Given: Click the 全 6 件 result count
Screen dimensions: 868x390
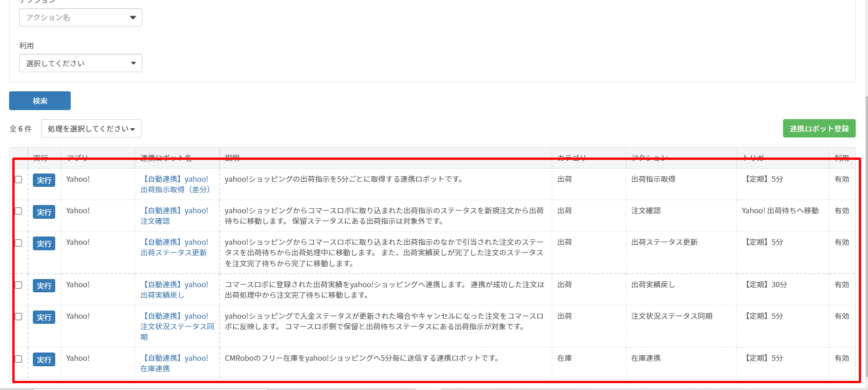Looking at the screenshot, I should 21,129.
